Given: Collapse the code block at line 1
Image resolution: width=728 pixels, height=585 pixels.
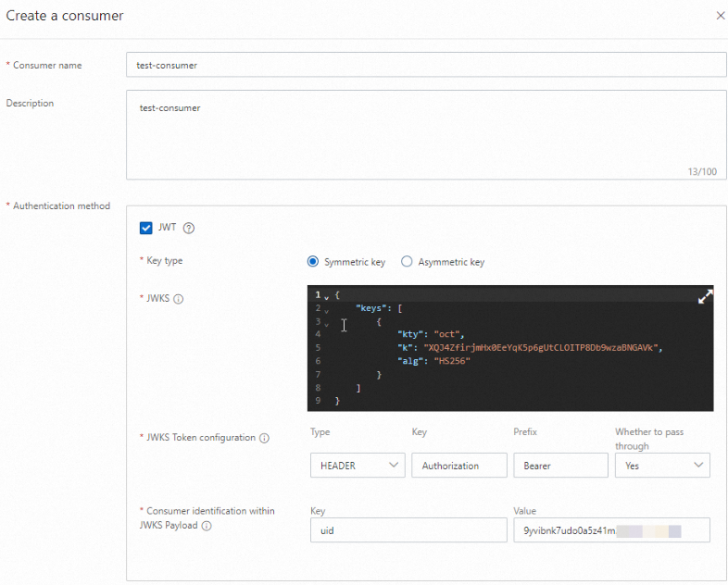Looking at the screenshot, I should point(326,296).
